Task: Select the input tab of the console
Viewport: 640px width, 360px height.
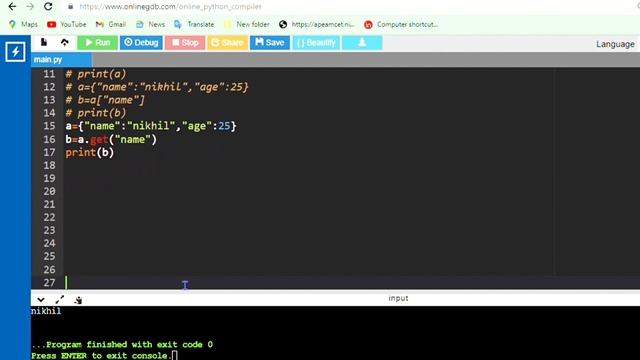Action: click(398, 298)
